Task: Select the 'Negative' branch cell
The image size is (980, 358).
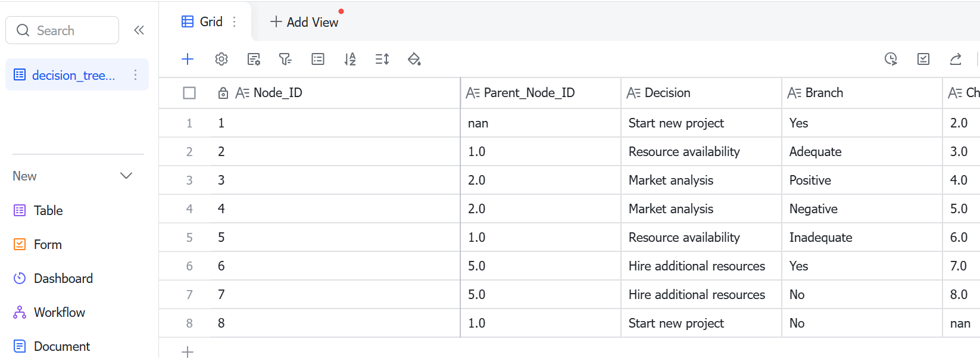Action: click(x=862, y=208)
